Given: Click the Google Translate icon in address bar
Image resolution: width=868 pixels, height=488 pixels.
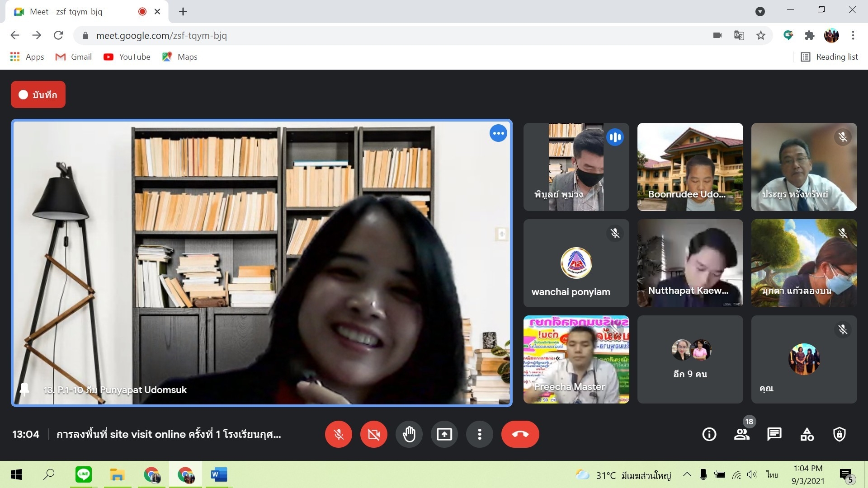Looking at the screenshot, I should click(739, 35).
